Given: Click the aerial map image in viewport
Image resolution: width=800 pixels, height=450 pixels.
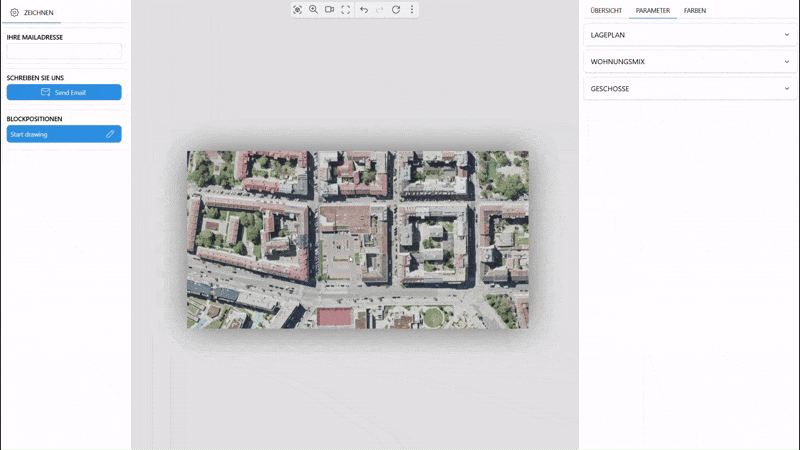Looking at the screenshot, I should (358, 239).
